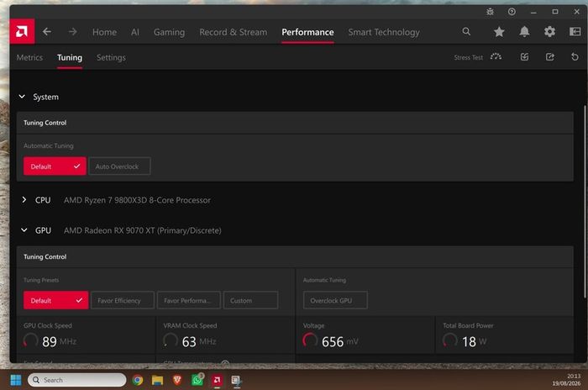
Task: Launch Chrome from taskbar
Action: coord(138,380)
